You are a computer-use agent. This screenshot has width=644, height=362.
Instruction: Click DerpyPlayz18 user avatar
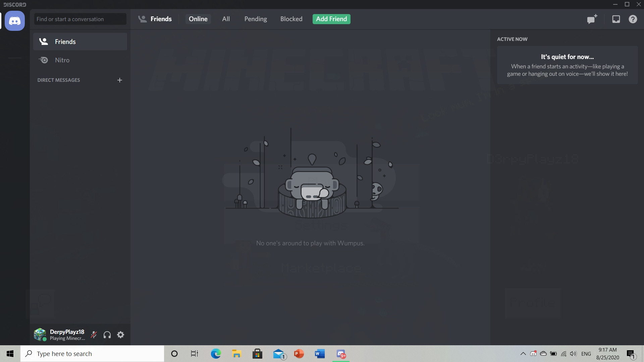[40, 334]
